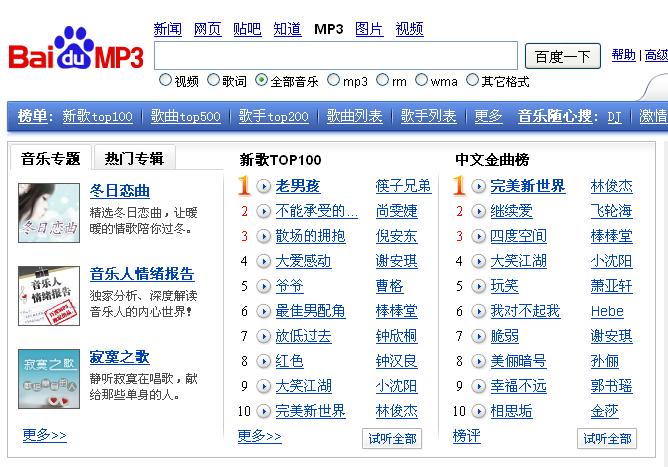
Task: Open artist link 郭书瑶
Action: coord(611,386)
